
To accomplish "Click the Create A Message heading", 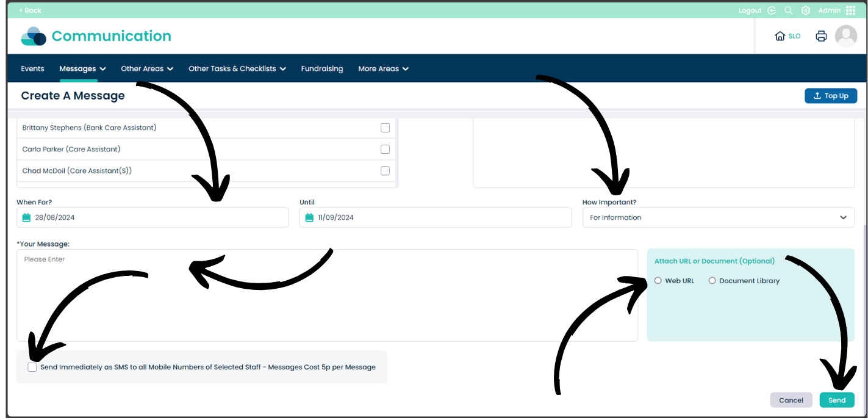I will [x=73, y=96].
